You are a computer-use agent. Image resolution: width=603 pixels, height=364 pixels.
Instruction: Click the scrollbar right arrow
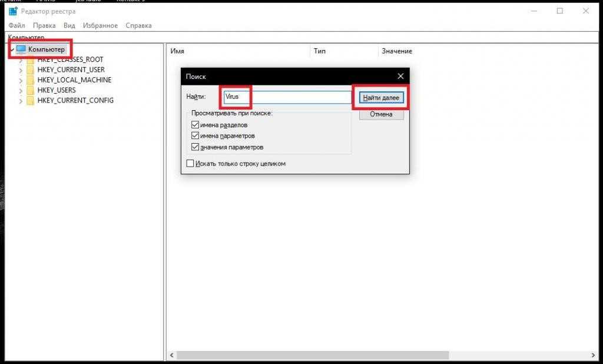[593, 355]
